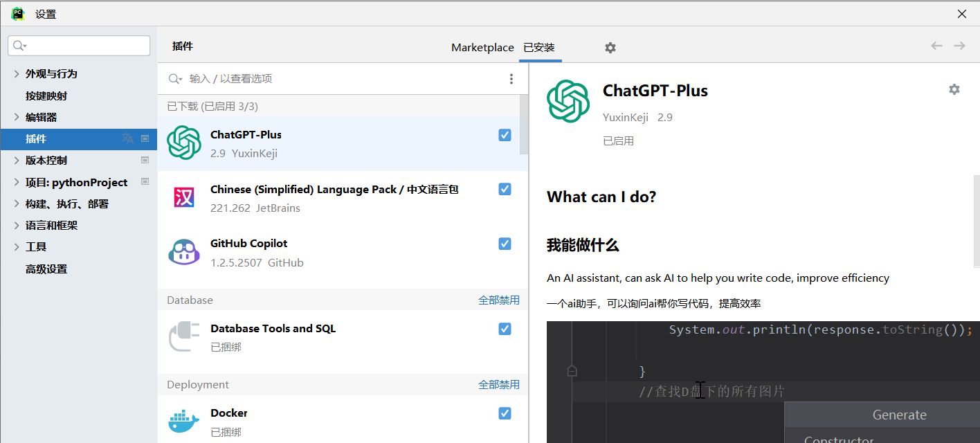The width and height of the screenshot is (980, 443).
Task: Disable the ChatGPT-Plus plugin checkbox
Action: point(505,135)
